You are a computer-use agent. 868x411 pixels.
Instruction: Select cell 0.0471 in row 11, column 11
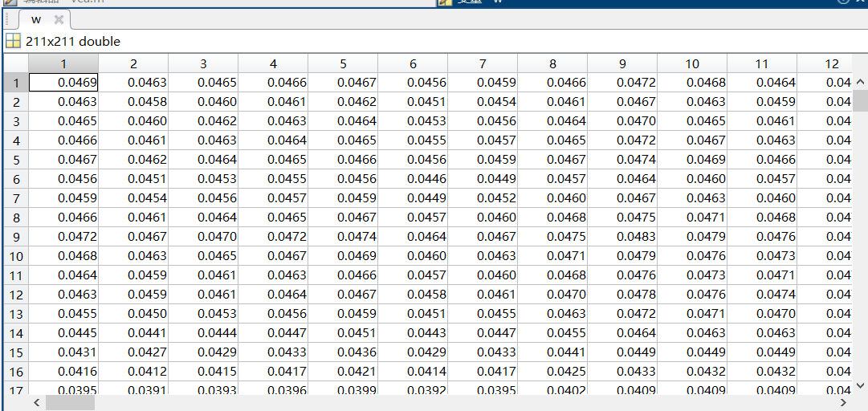click(762, 275)
